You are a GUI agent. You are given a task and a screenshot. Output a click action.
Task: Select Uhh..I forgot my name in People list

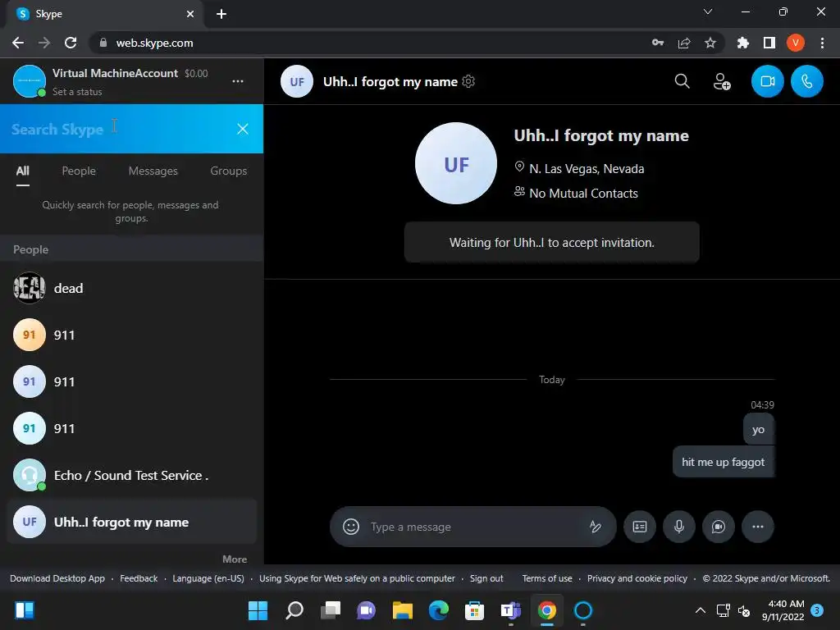click(132, 522)
